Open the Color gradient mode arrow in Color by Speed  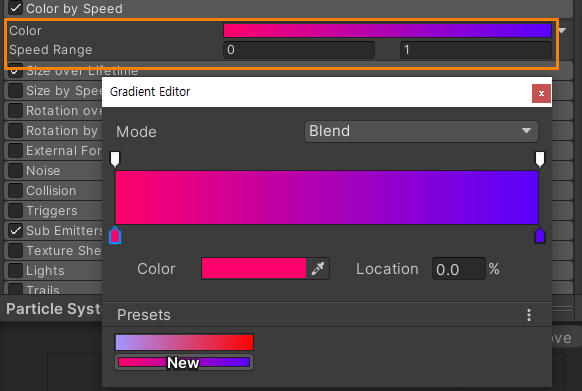[562, 30]
